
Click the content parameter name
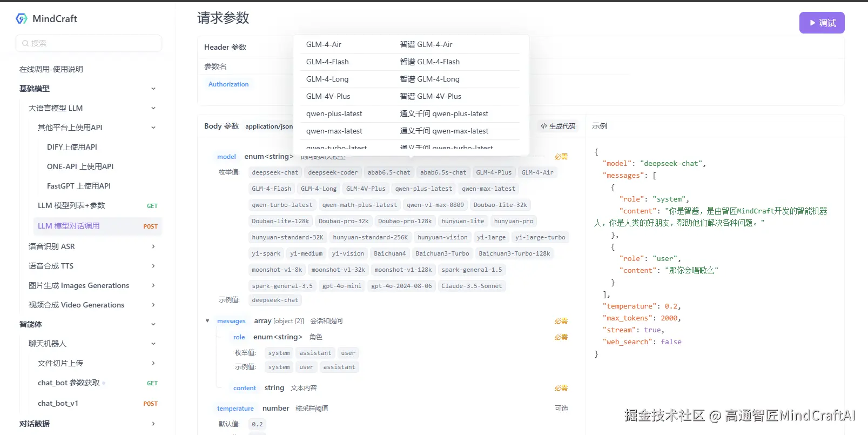pyautogui.click(x=245, y=388)
